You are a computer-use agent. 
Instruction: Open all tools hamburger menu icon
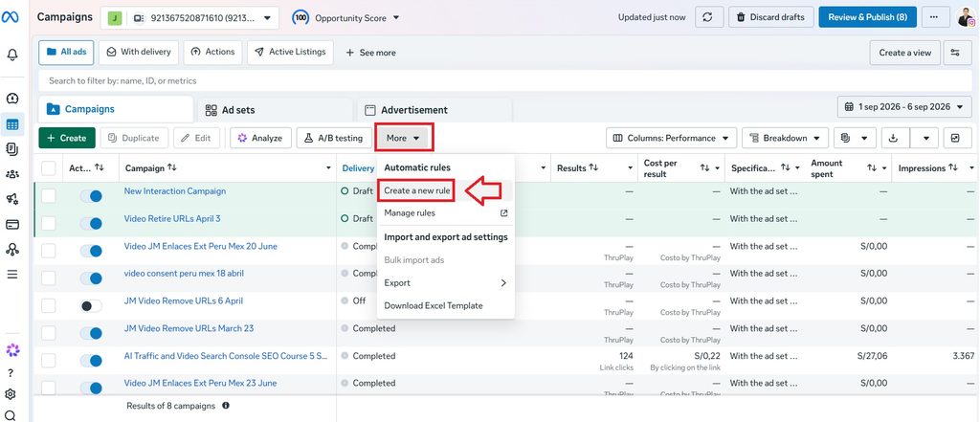[11, 274]
